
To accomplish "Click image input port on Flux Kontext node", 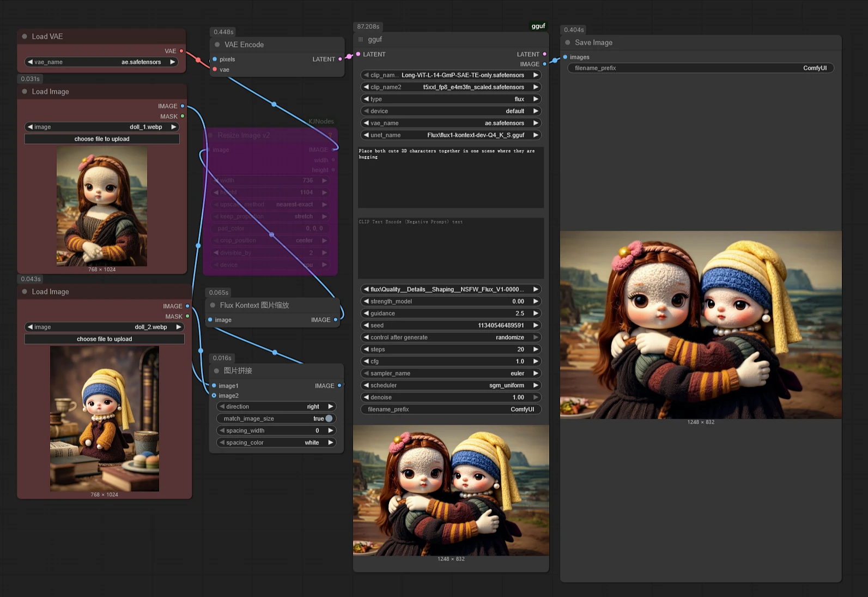I will [210, 319].
